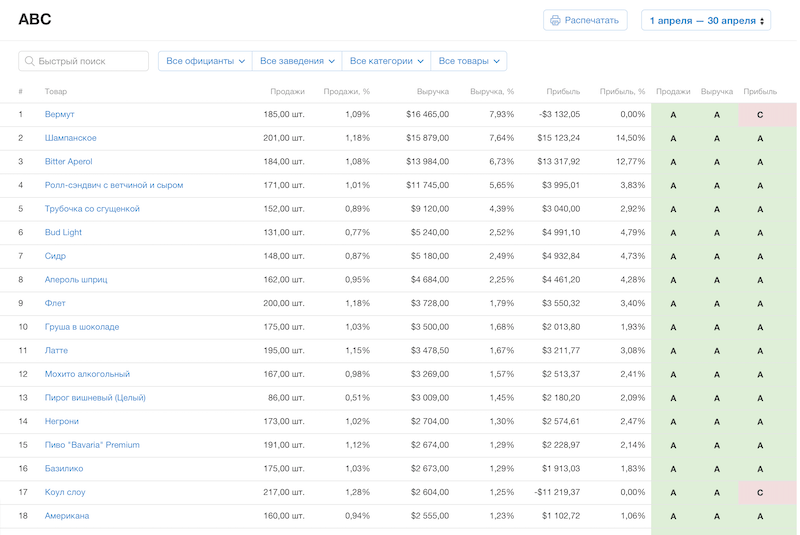800x535 pixels.
Task: Click the 1,28% sales share value
Action: coord(357,492)
